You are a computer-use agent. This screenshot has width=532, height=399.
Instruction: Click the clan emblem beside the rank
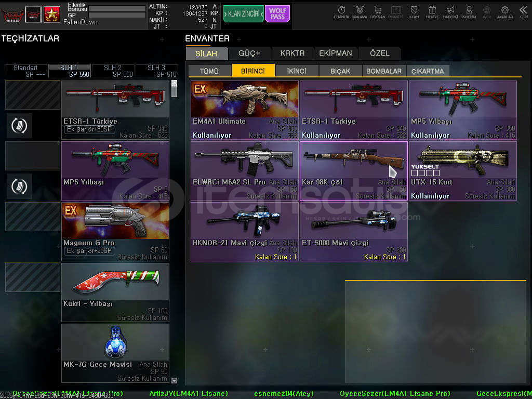pos(33,14)
